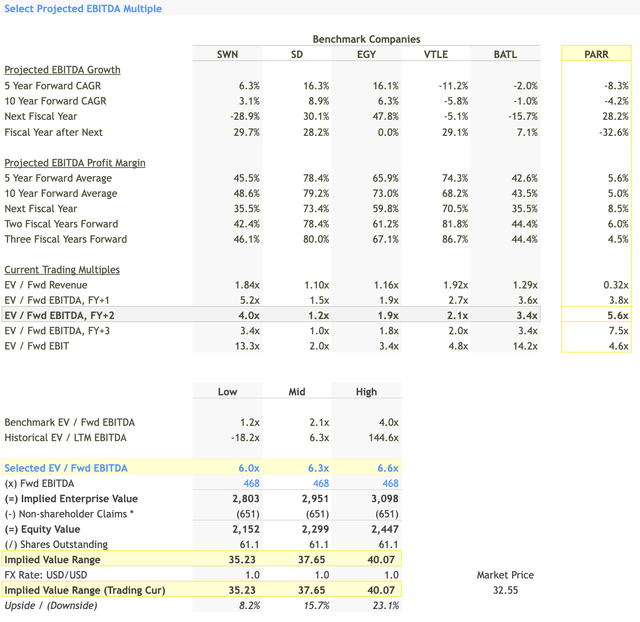Open the Projected EBITDA Growth section heading
640x622 pixels.
coord(62,70)
